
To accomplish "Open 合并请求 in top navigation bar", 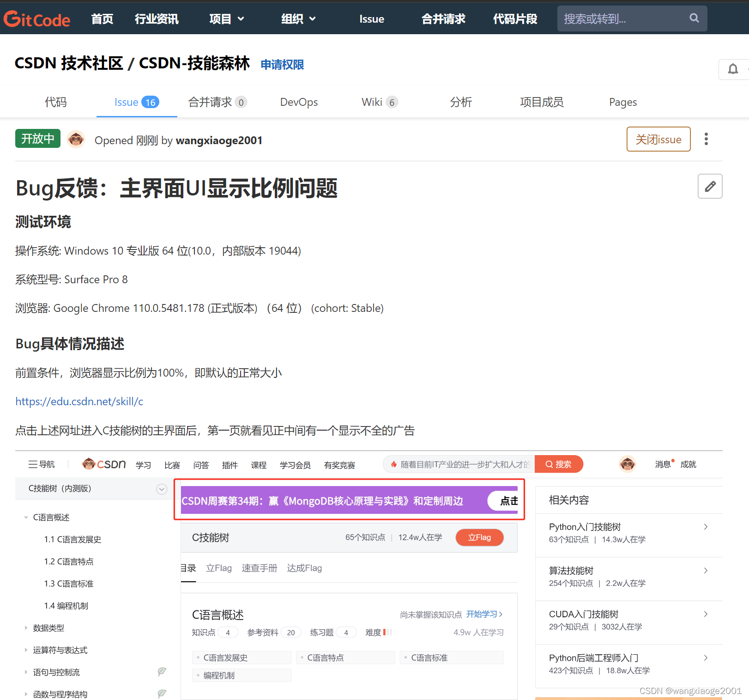I will click(443, 19).
